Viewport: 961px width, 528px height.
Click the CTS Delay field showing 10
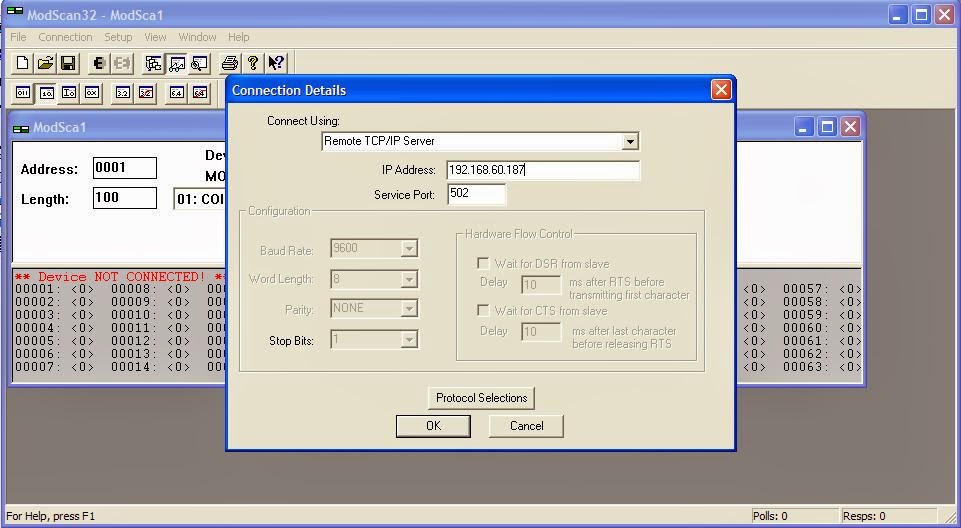pos(541,332)
